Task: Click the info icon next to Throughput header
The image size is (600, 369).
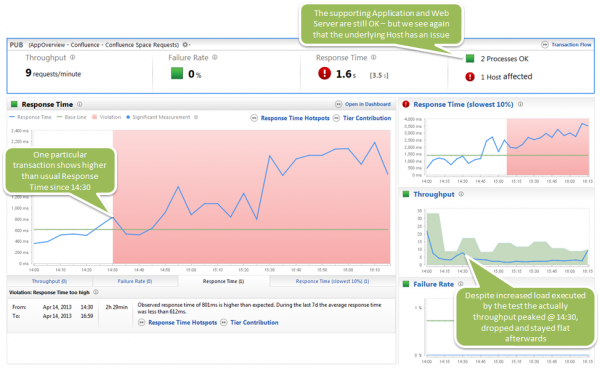Action: [x=72, y=57]
